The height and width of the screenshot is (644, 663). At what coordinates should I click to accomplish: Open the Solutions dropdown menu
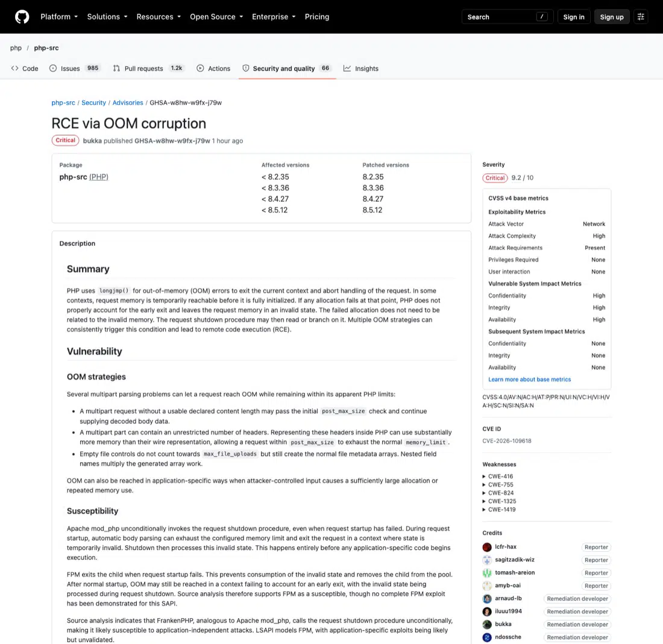pyautogui.click(x=107, y=17)
